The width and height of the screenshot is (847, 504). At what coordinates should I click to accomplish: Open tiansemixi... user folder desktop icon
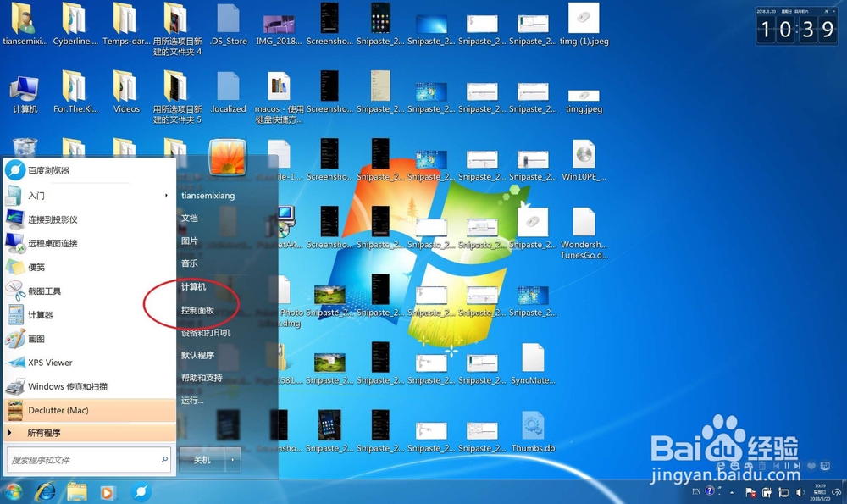(x=25, y=25)
